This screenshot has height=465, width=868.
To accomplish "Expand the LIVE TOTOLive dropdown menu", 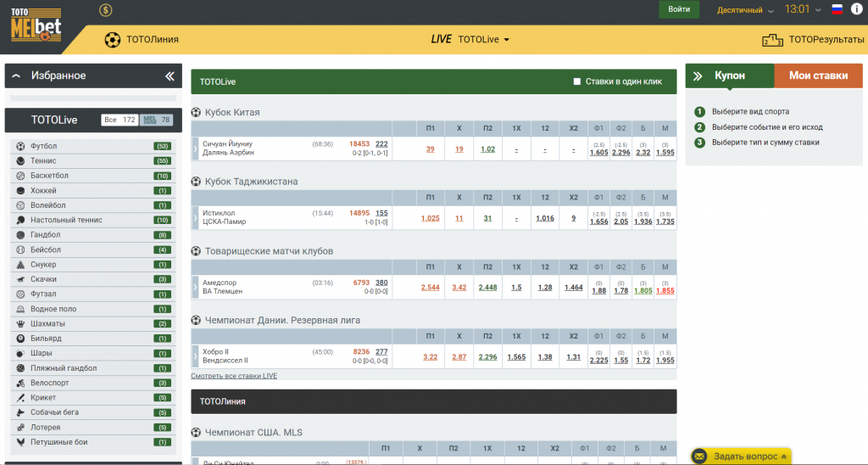I will pyautogui.click(x=470, y=39).
